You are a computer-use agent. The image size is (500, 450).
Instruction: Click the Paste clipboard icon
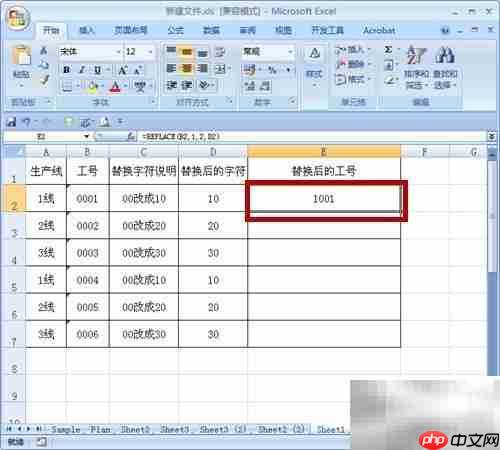(22, 56)
